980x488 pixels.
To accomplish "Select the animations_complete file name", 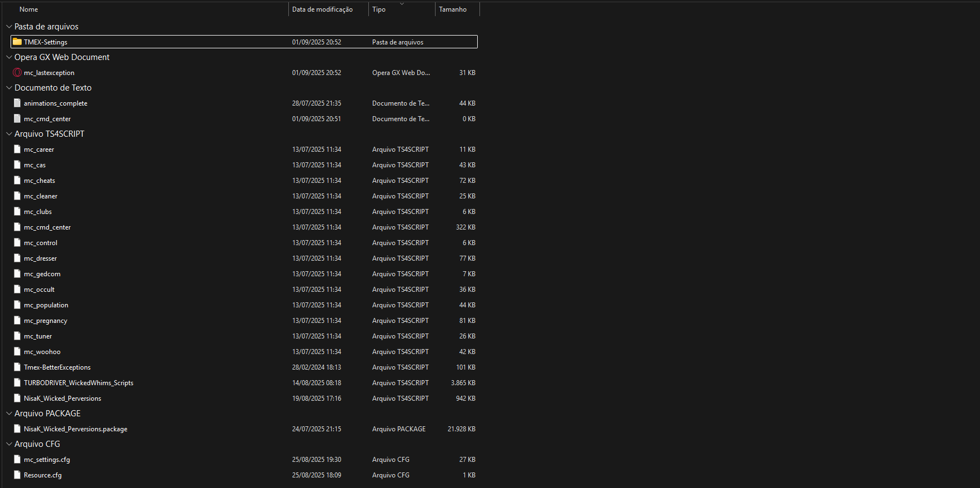I will [x=56, y=103].
